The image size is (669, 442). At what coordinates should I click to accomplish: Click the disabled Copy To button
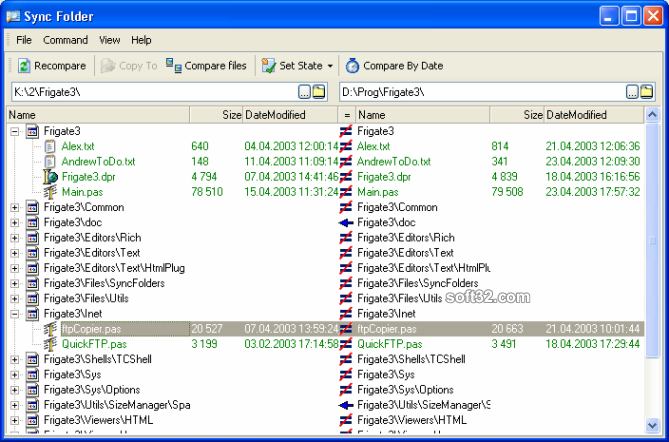coord(129,66)
